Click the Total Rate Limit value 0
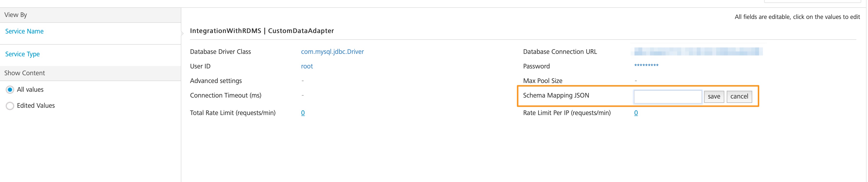868x182 pixels. coord(303,113)
